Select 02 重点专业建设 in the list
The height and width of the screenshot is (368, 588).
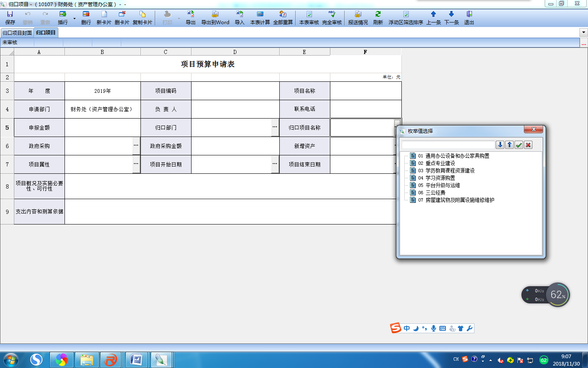pyautogui.click(x=440, y=163)
